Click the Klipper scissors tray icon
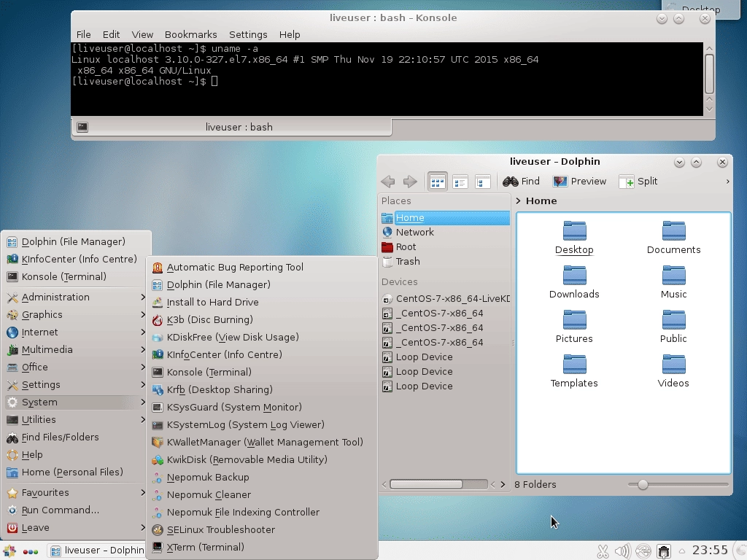 coord(603,551)
